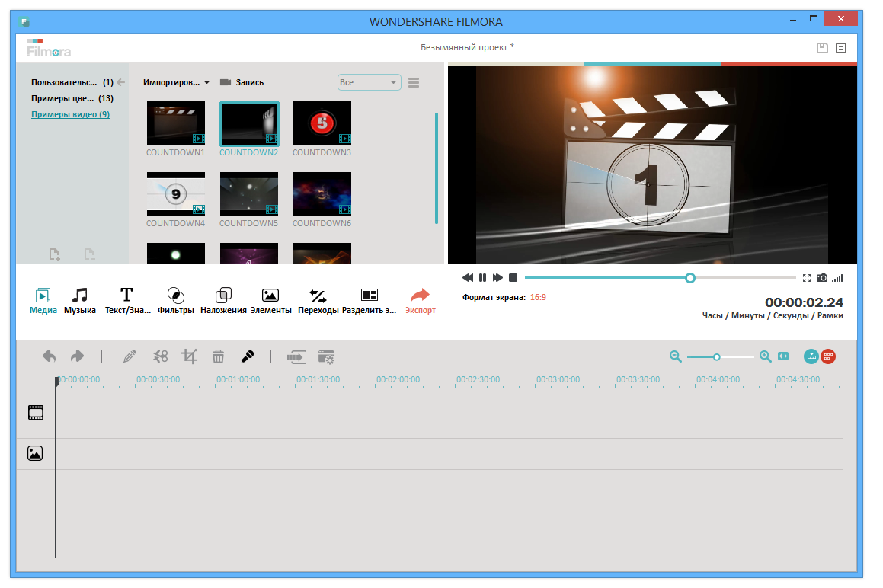Select the Примеры цве... (13) folder

72,98
